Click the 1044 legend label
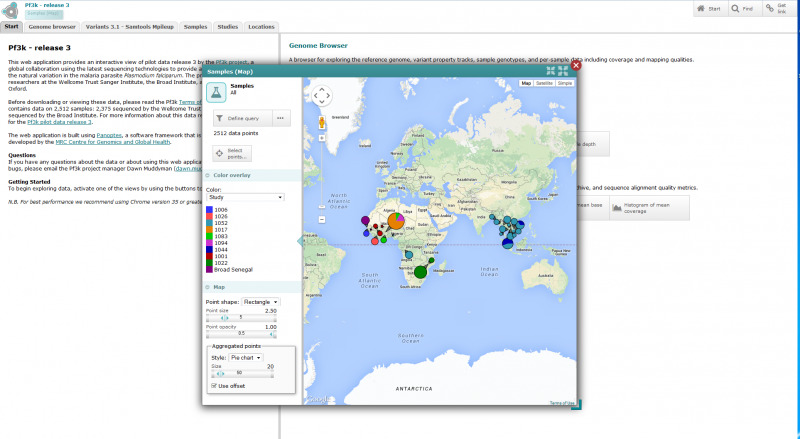Screen dimensions: 800x439 point(221,250)
